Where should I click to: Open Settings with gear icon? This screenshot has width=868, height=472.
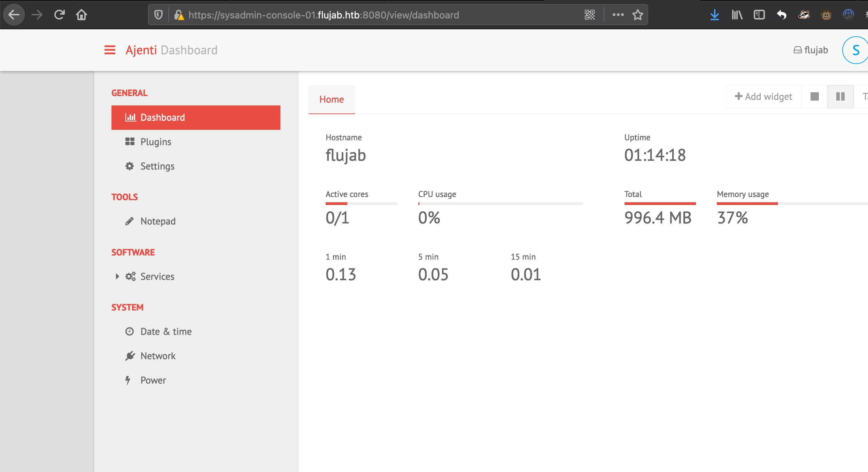tap(157, 166)
